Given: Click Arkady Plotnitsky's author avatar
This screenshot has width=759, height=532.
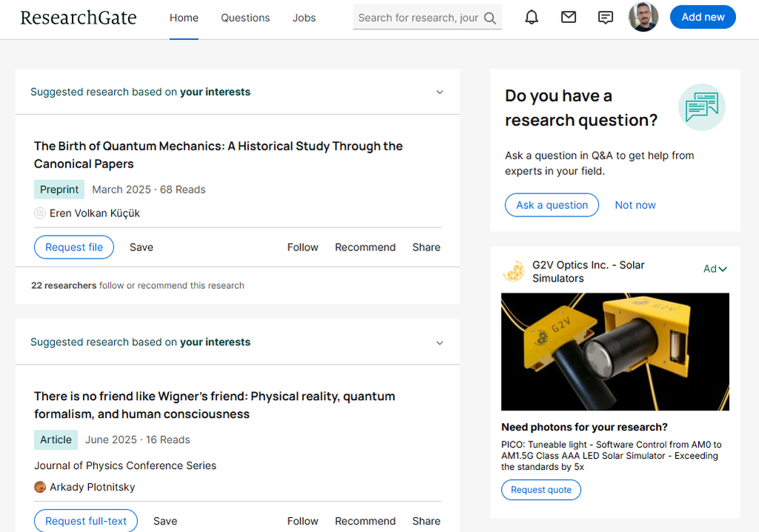Looking at the screenshot, I should click(x=40, y=487).
